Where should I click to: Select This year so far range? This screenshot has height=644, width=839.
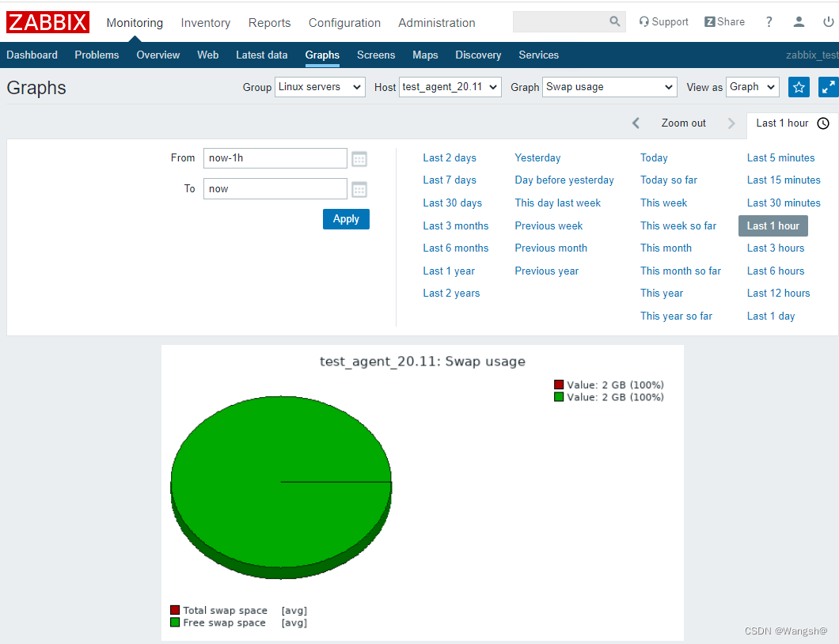676,316
